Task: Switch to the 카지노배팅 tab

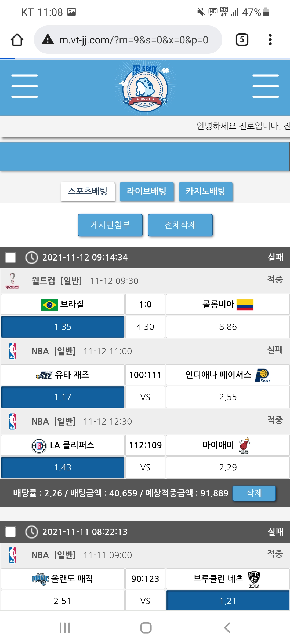Action: tap(205, 191)
